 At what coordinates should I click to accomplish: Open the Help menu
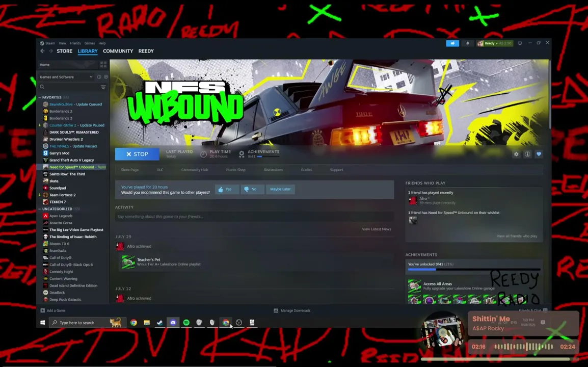coord(102,43)
